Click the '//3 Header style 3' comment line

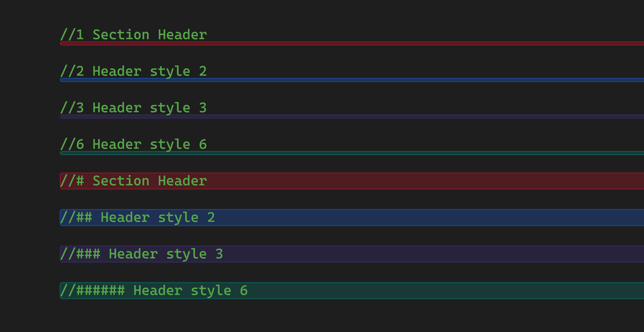133,108
